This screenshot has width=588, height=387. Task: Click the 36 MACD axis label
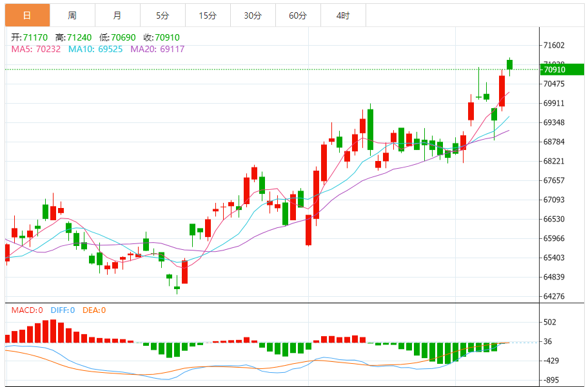547,342
